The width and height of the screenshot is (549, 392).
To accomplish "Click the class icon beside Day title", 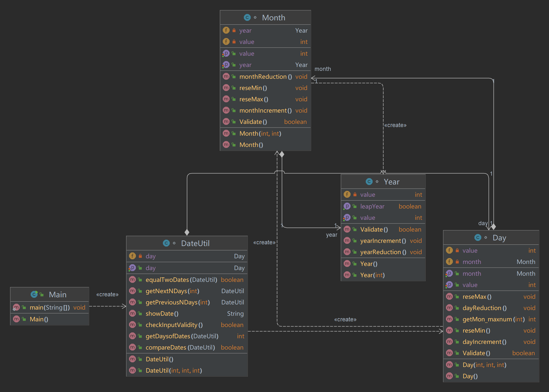I will (478, 237).
